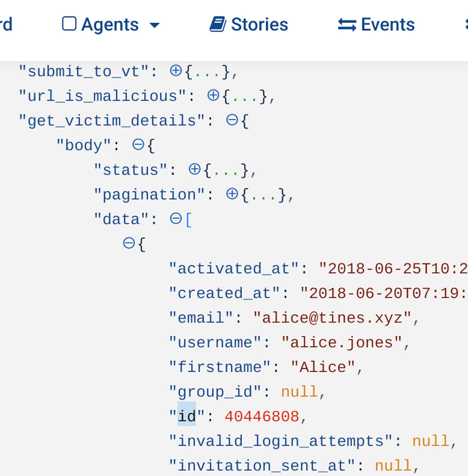Open the Agents dropdown caret

click(154, 25)
